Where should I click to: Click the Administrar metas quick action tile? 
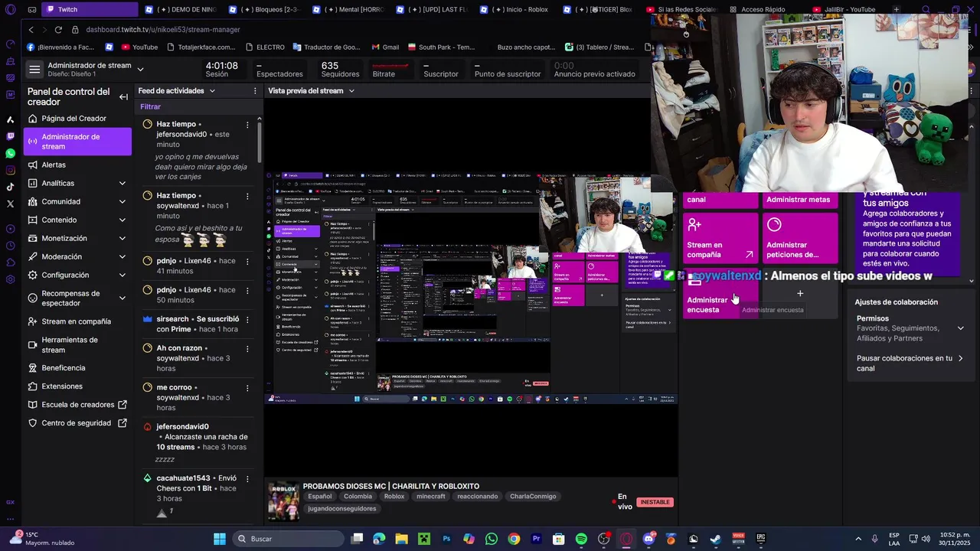pyautogui.click(x=800, y=201)
